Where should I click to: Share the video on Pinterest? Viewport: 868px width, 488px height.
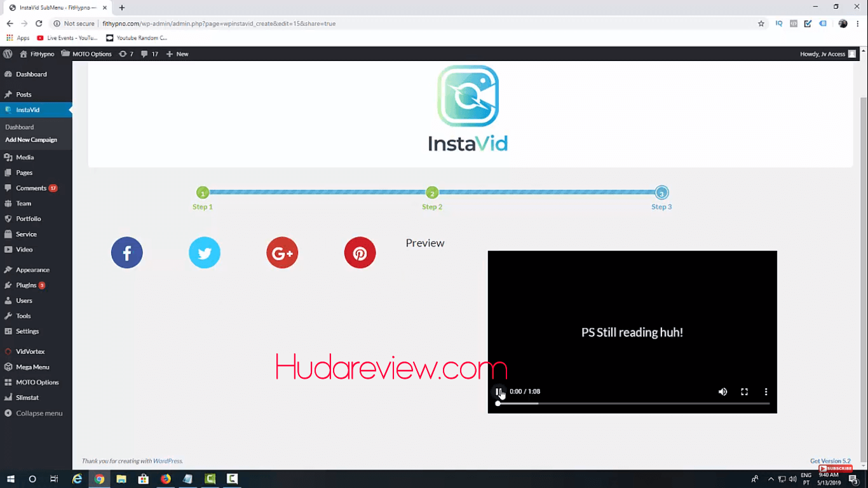tap(360, 253)
